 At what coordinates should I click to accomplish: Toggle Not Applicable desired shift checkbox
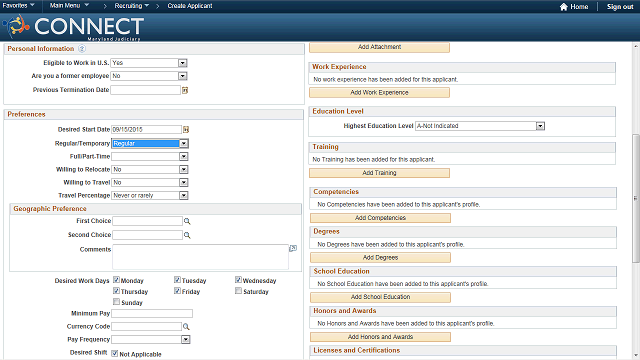pyautogui.click(x=115, y=353)
